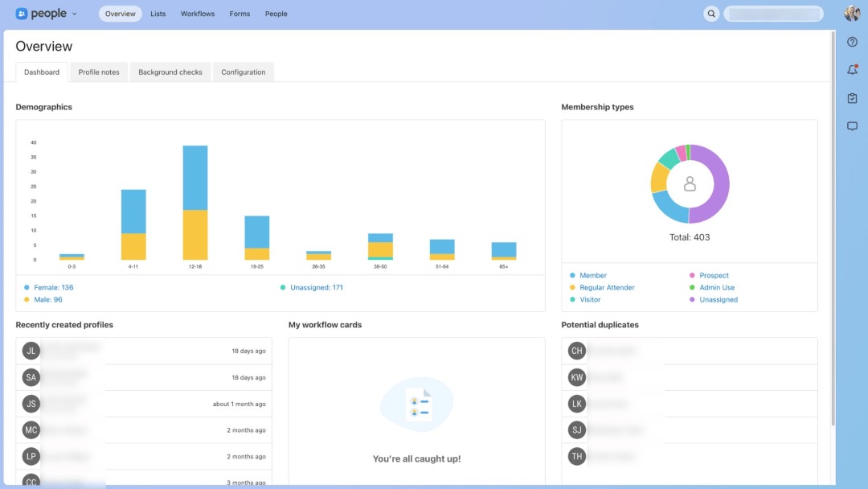Click the 12-18 age group bar
The width and height of the screenshot is (868, 489).
coord(195,203)
